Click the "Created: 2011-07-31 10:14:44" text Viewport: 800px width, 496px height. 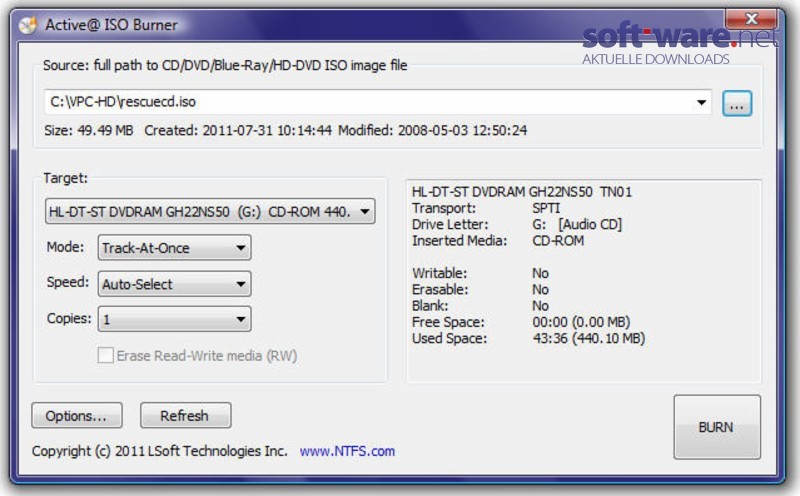pyautogui.click(x=238, y=131)
